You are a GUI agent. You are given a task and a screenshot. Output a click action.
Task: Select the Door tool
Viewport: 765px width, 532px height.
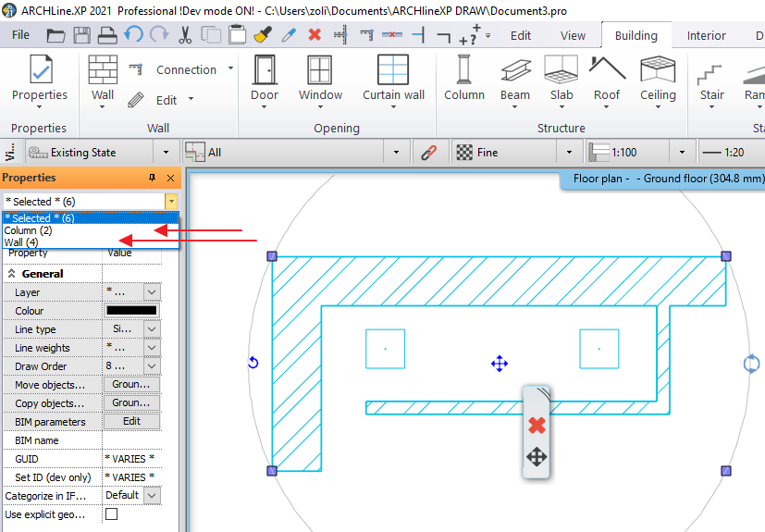pyautogui.click(x=265, y=78)
